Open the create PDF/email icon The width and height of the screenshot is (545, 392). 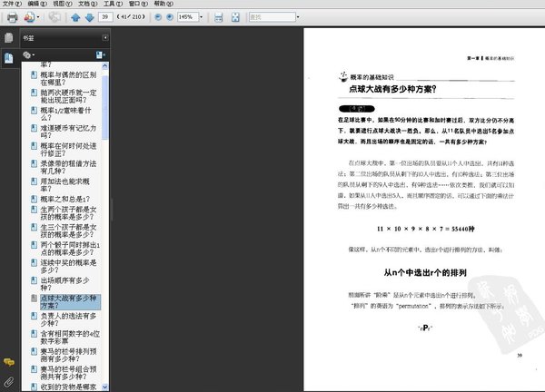point(29,17)
